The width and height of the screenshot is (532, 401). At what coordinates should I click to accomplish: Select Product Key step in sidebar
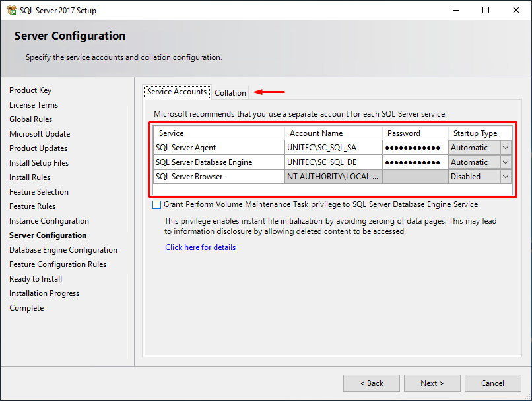[30, 90]
